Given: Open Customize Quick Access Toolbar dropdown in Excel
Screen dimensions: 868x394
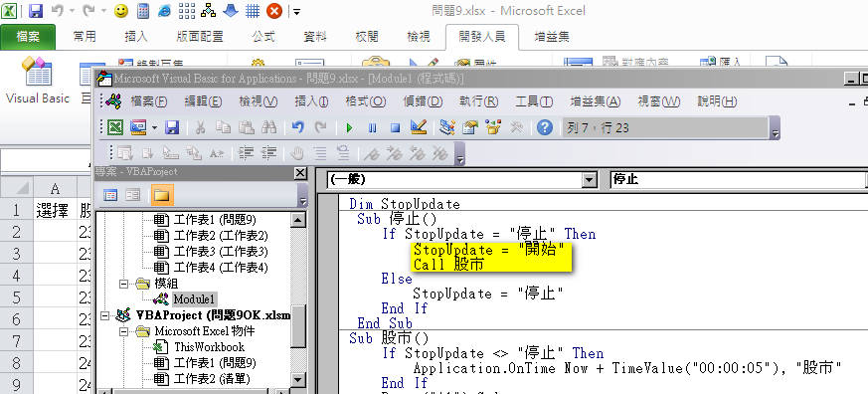Looking at the screenshot, I should click(x=297, y=11).
